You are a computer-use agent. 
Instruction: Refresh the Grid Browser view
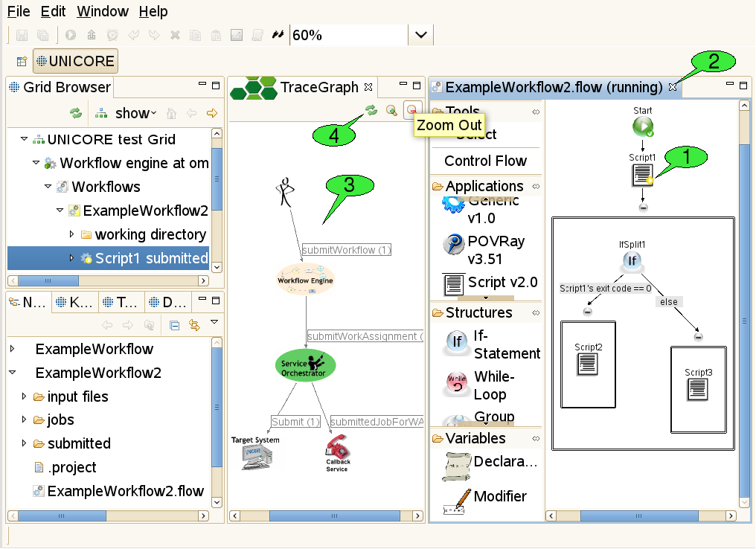coord(75,113)
